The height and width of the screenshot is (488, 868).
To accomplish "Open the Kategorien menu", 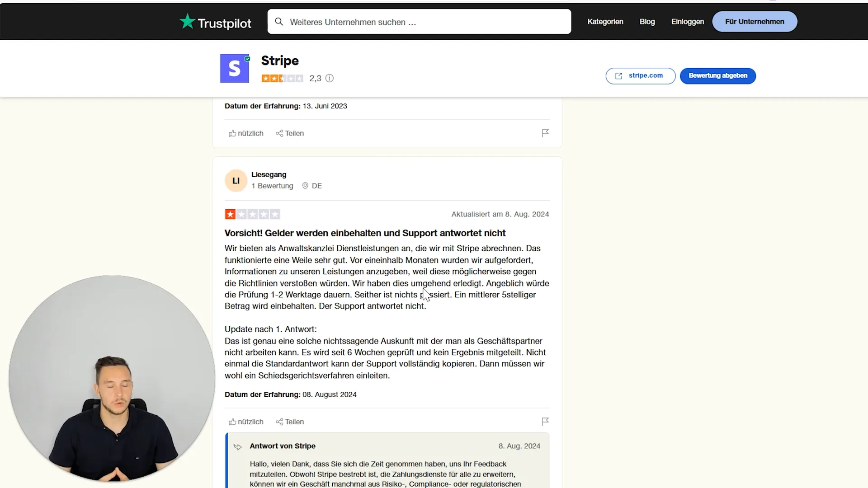I will [x=605, y=22].
